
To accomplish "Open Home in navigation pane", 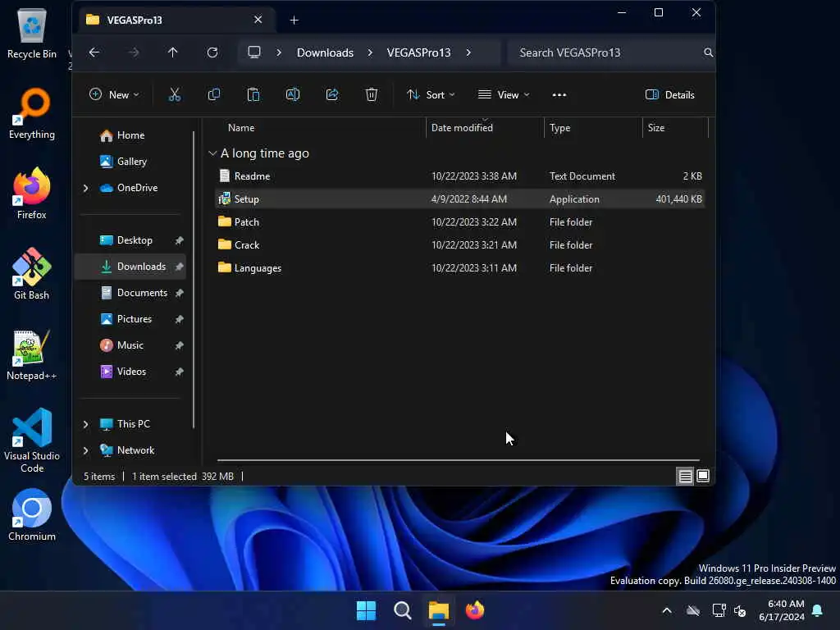I will pyautogui.click(x=130, y=135).
